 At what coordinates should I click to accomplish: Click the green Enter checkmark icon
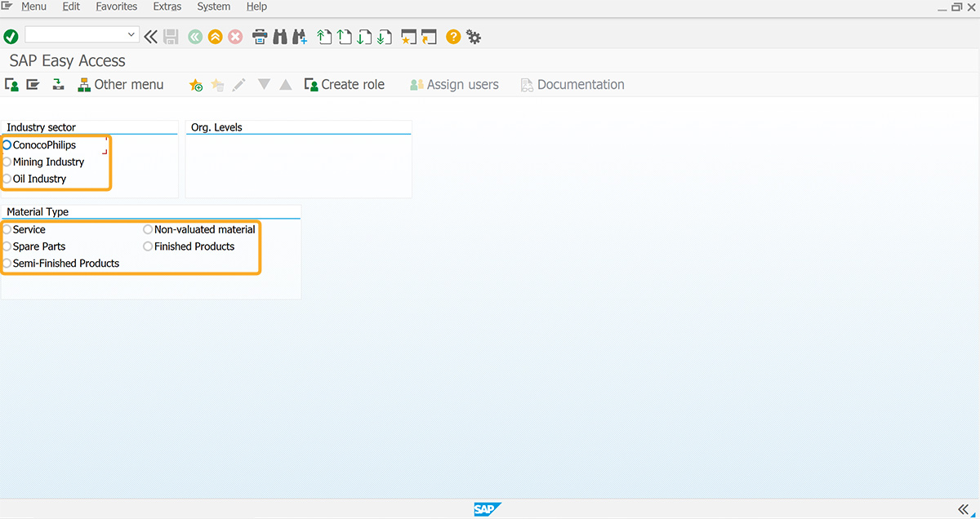tap(11, 37)
